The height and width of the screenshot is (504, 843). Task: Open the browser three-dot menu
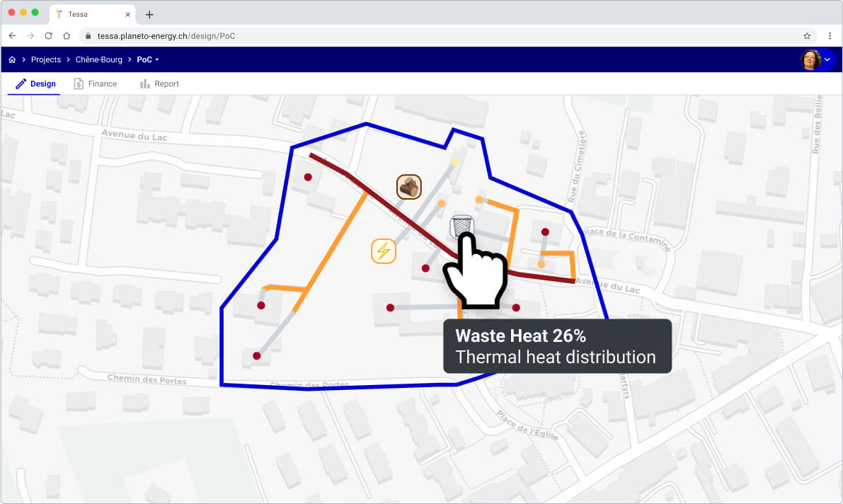[x=830, y=35]
